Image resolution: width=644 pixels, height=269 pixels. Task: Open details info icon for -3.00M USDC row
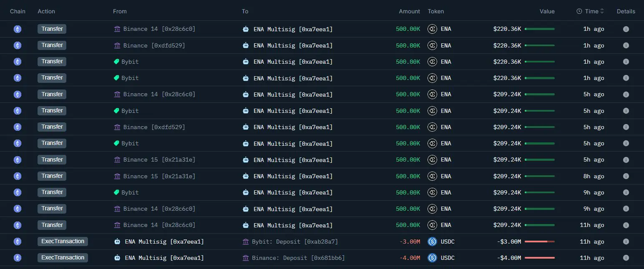(x=626, y=242)
